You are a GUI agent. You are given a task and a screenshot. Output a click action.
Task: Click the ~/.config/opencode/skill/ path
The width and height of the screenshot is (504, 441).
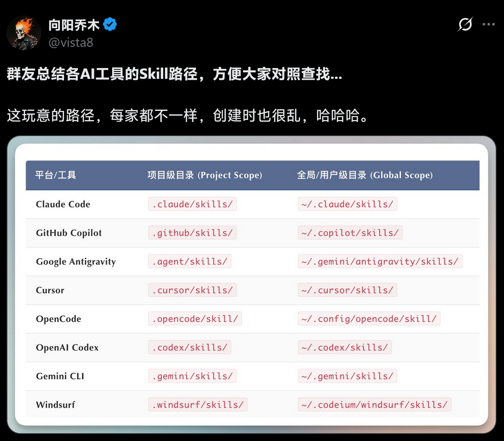click(369, 318)
